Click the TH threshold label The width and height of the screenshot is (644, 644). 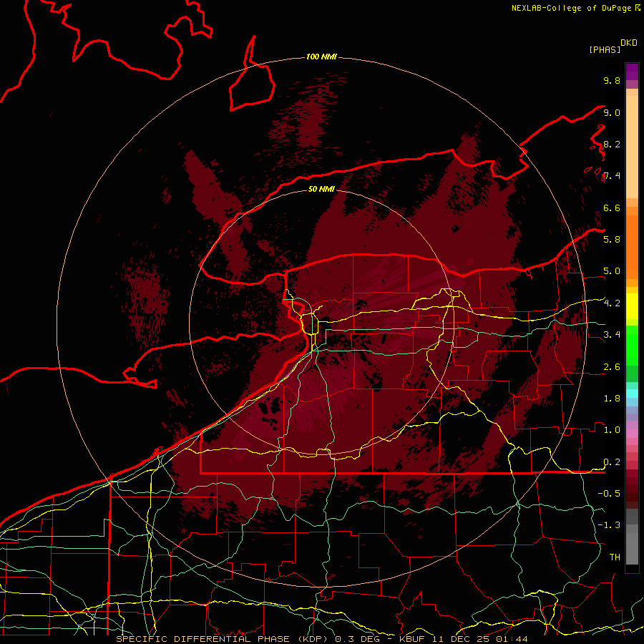coord(615,557)
